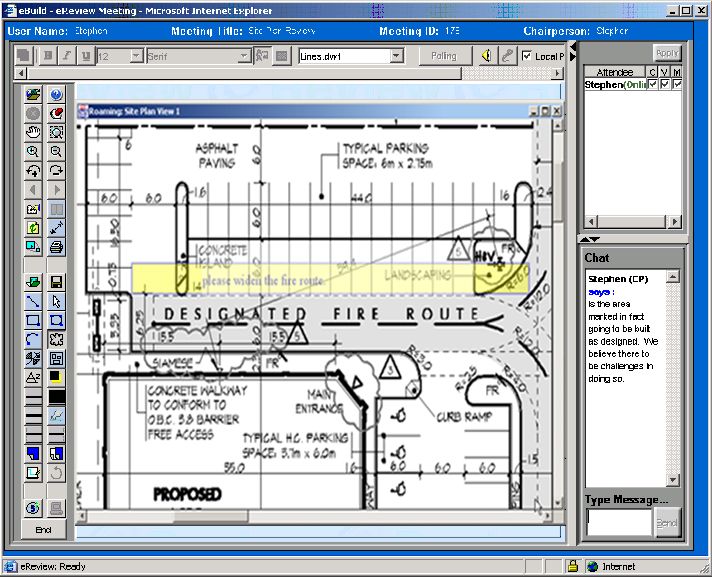Viewport: 712px width, 577px height.
Task: Select the line drawing tool
Action: (x=33, y=301)
